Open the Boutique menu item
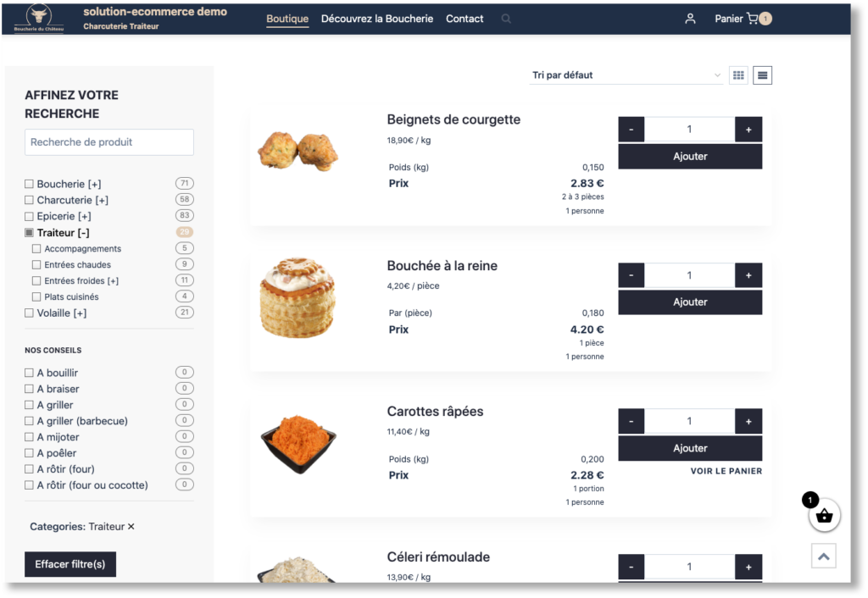This screenshot has height=598, width=868. pyautogui.click(x=287, y=19)
